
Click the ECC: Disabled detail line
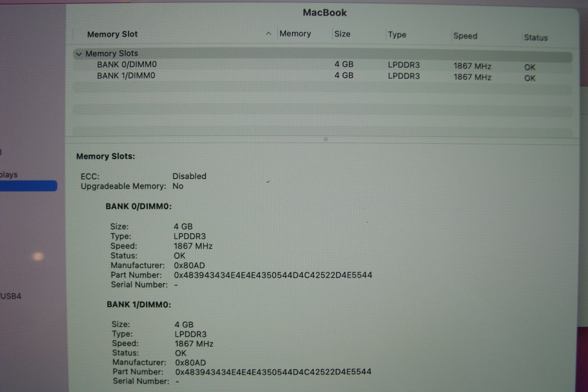(x=143, y=176)
